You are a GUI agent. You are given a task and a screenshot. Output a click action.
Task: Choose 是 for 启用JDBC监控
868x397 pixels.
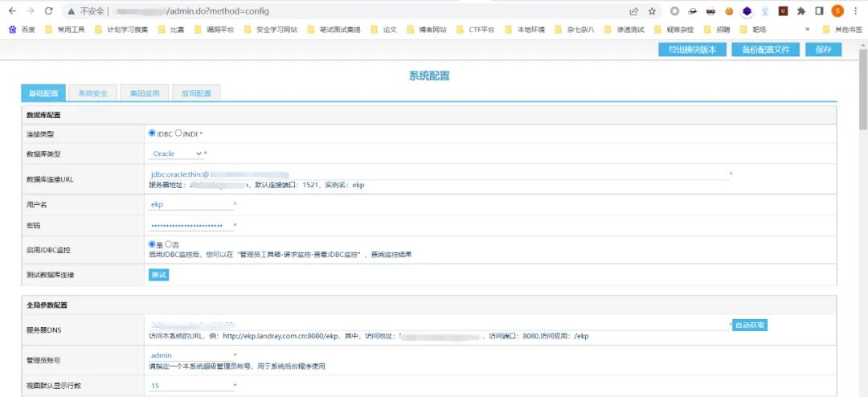(x=152, y=244)
